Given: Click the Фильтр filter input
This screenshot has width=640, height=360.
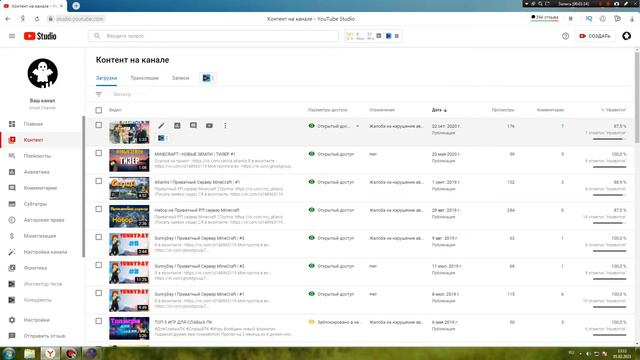Looking at the screenshot, I should [122, 94].
